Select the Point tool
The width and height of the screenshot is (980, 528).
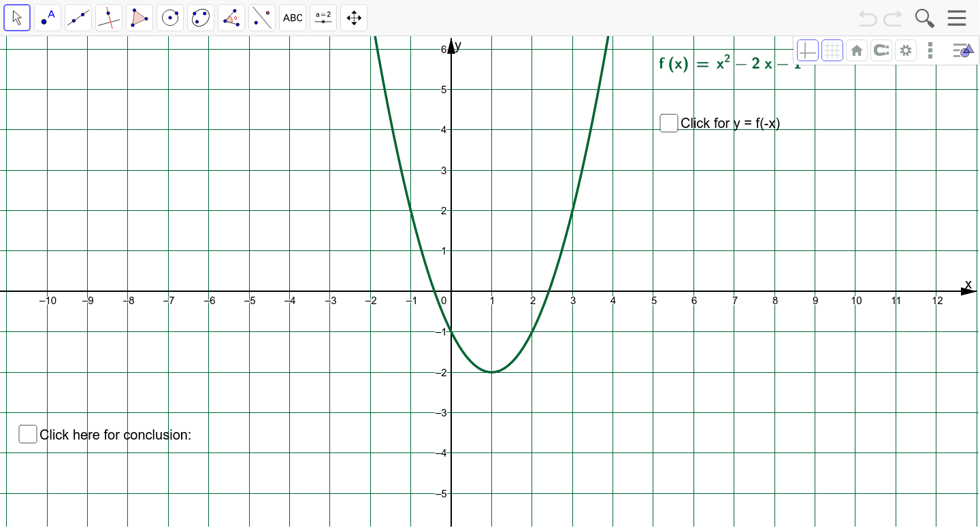(x=48, y=18)
